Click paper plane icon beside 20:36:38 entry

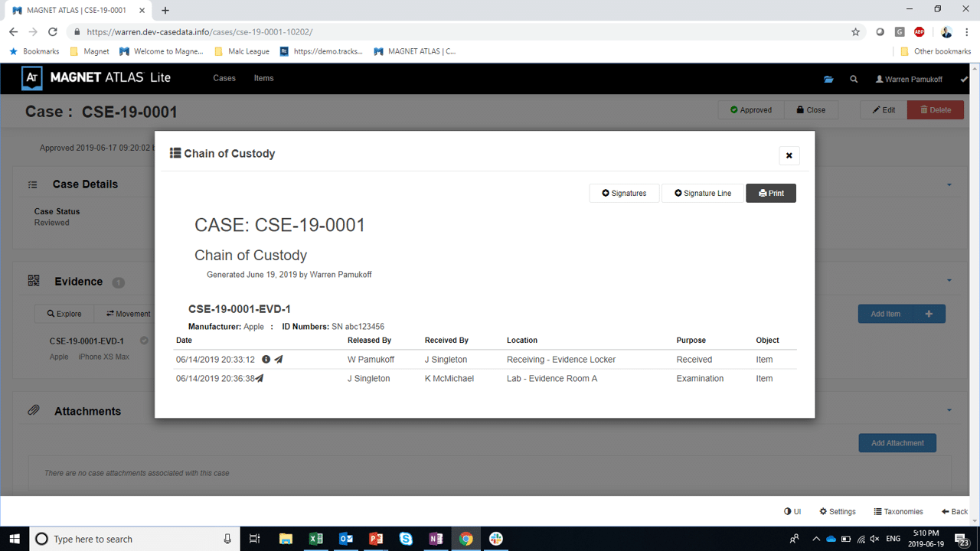tap(260, 378)
